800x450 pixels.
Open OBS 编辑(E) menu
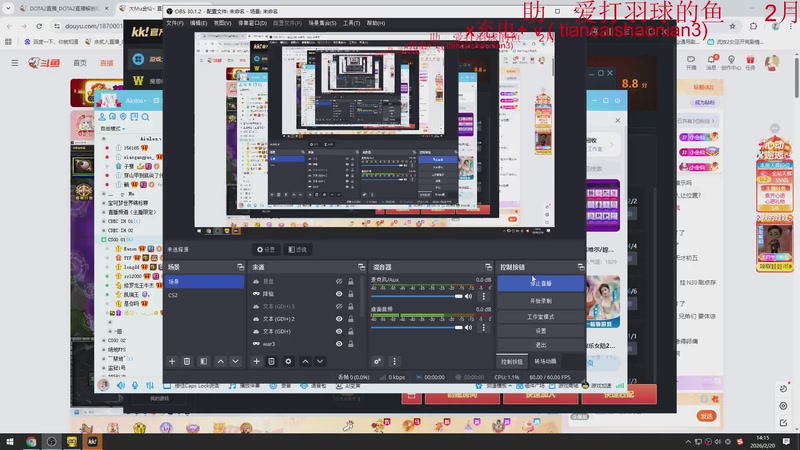pos(198,23)
